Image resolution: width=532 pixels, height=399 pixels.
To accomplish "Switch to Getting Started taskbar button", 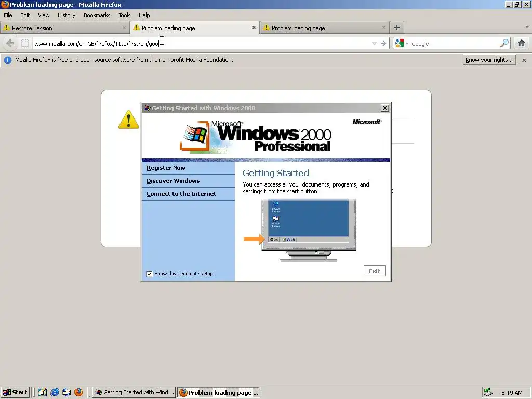I will tap(134, 393).
